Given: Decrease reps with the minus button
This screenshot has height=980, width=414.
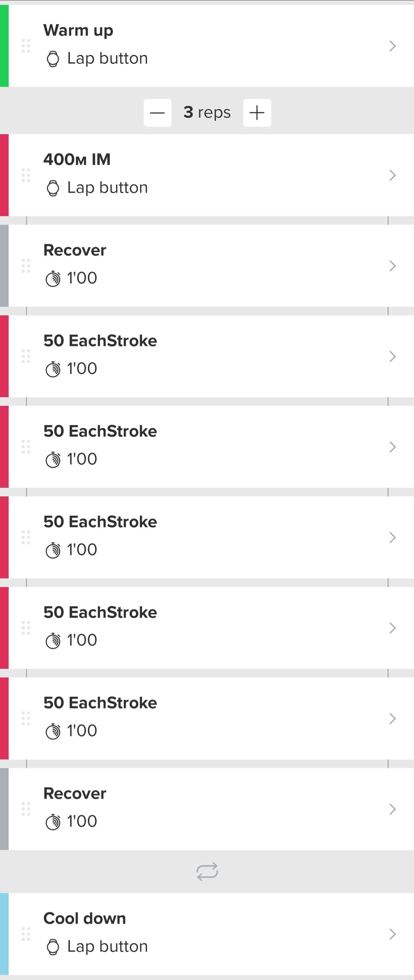Looking at the screenshot, I should tap(157, 112).
